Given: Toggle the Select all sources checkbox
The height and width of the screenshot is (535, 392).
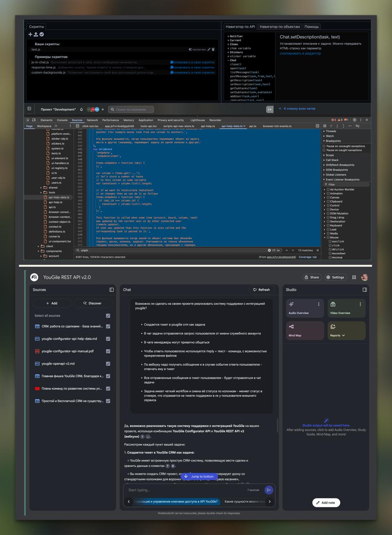Looking at the screenshot, I should click(x=108, y=316).
